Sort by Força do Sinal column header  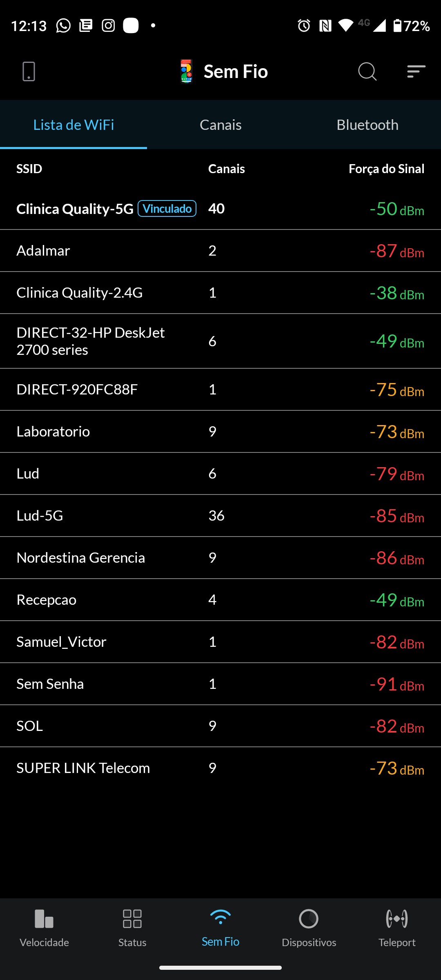(386, 169)
